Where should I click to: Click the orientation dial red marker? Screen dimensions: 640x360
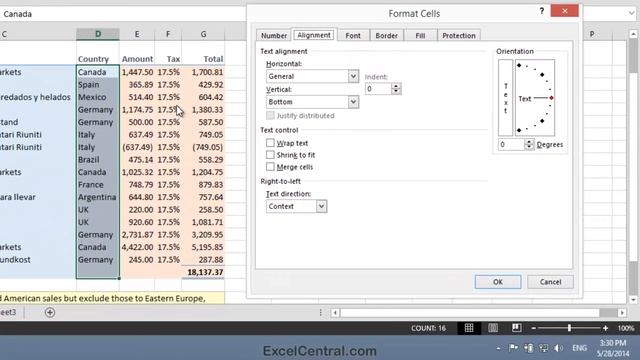[x=551, y=98]
